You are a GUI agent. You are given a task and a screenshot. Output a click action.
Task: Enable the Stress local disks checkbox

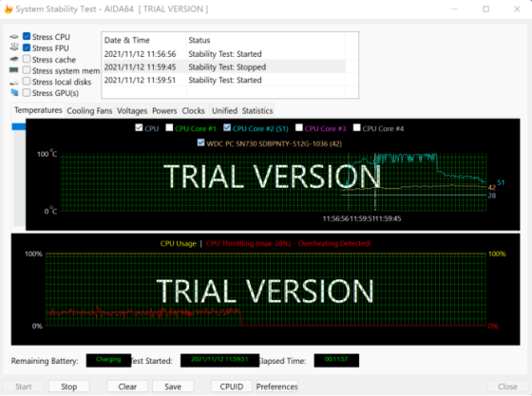click(x=27, y=81)
